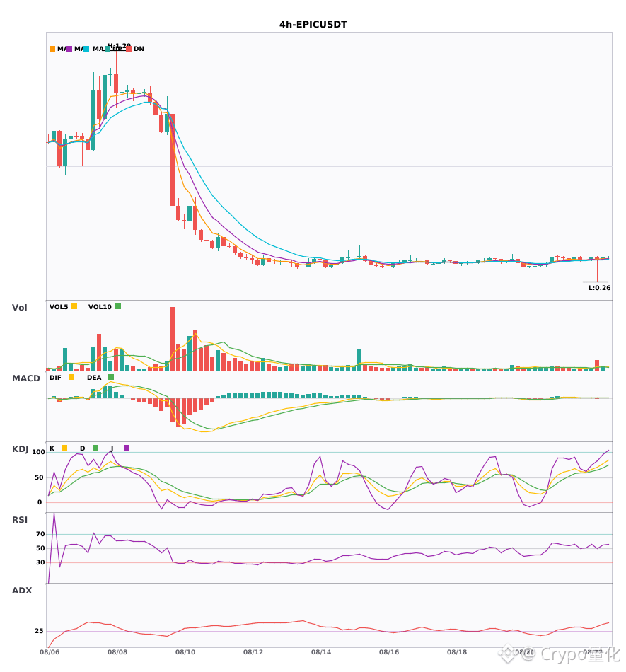Click the initial RSI spike peak
This screenshot has height=672, width=626.
pyautogui.click(x=54, y=514)
